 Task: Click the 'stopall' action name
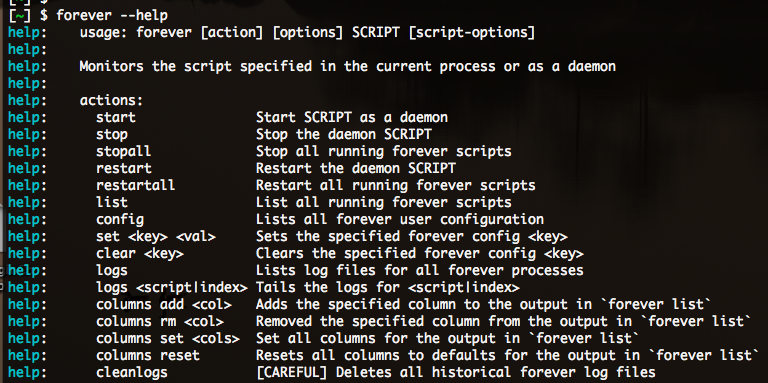pos(124,151)
